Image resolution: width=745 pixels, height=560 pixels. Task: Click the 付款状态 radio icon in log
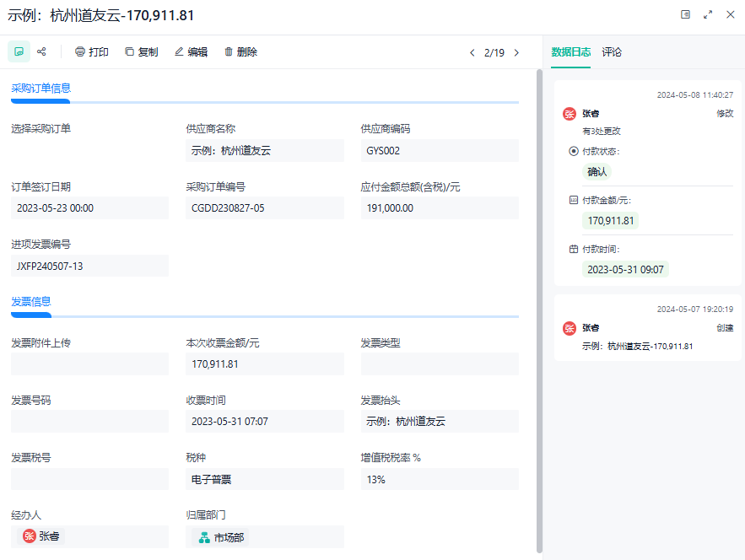(x=574, y=152)
